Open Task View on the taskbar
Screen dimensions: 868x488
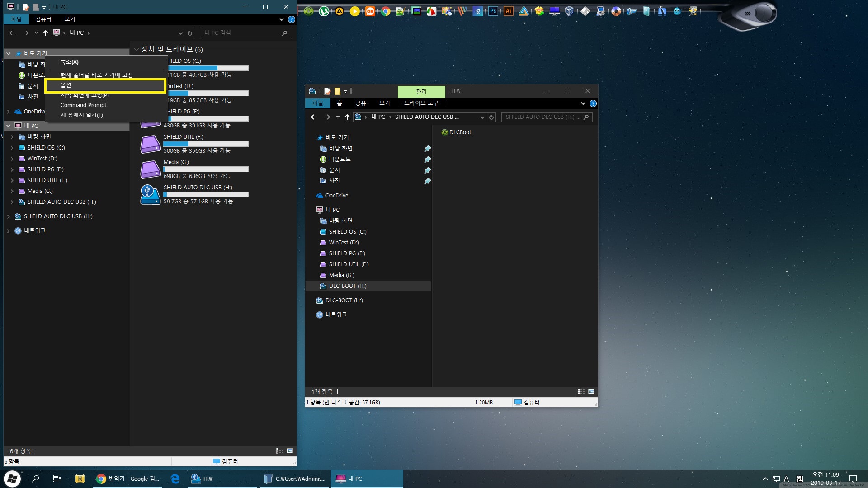pos(57,479)
